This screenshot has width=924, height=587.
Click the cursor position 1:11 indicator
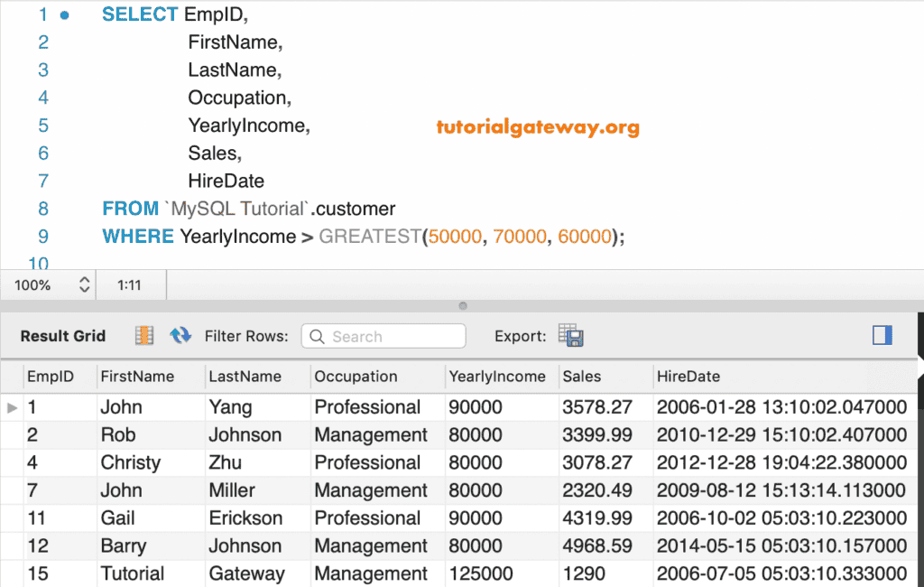point(129,285)
